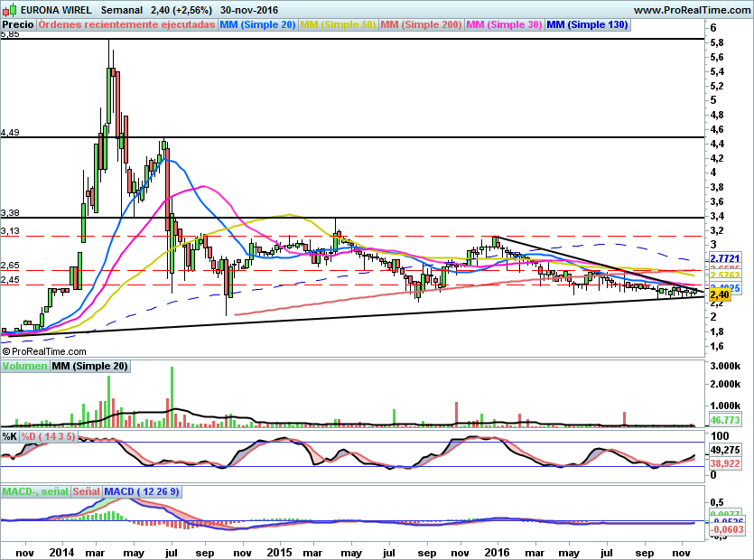Select the MM (Simple 20) blue label
Image resolution: width=754 pixels, height=560 pixels.
pyautogui.click(x=257, y=24)
